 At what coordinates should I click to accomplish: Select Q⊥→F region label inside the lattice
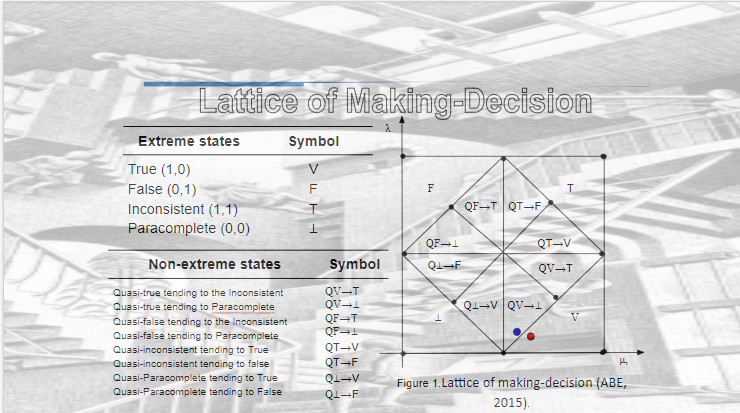coord(444,266)
